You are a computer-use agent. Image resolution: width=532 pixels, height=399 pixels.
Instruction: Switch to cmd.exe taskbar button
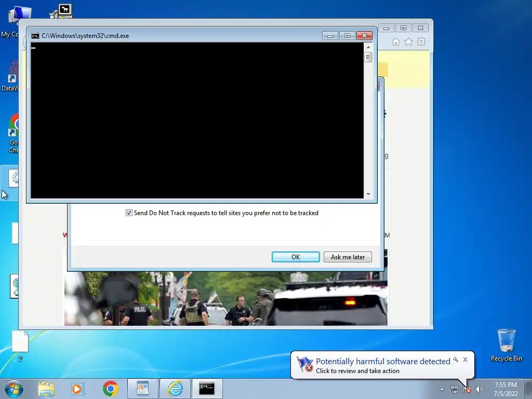point(207,389)
